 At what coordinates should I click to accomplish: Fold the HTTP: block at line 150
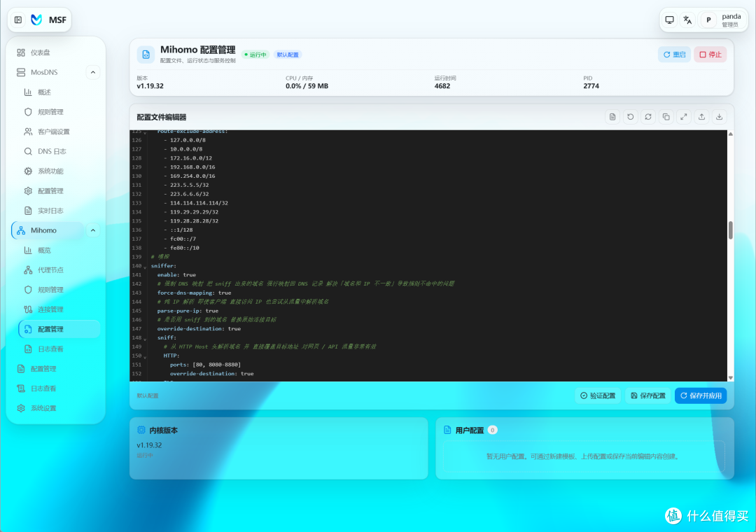[x=145, y=356]
